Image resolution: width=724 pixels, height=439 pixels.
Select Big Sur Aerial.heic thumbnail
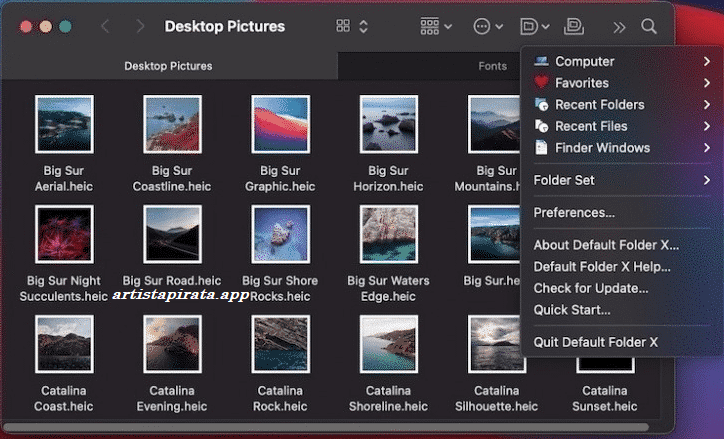tap(64, 124)
